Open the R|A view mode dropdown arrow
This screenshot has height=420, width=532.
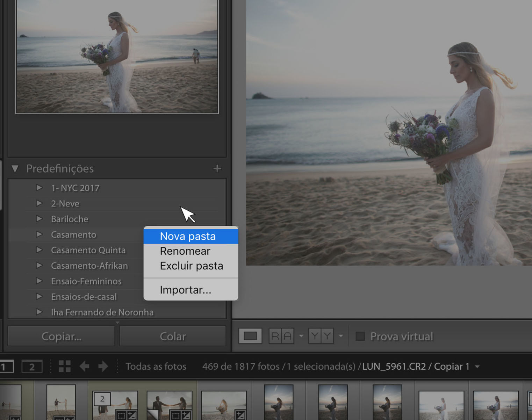pyautogui.click(x=301, y=336)
